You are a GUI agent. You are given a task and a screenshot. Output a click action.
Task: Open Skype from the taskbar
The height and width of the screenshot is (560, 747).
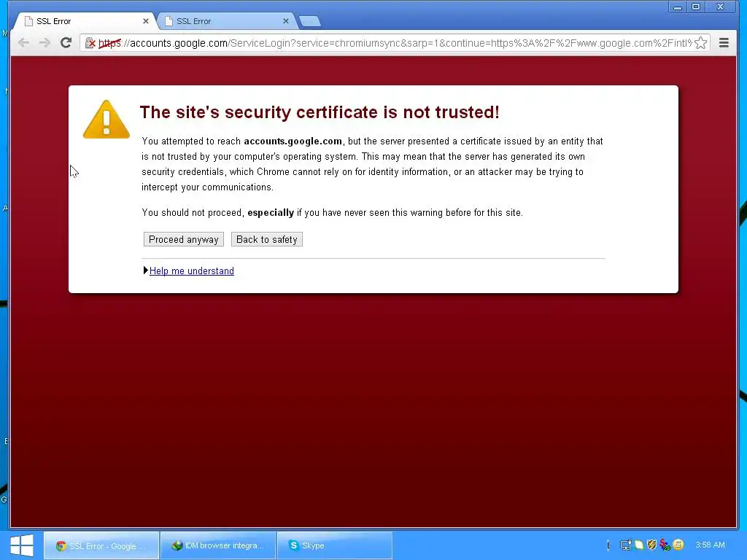coord(334,545)
